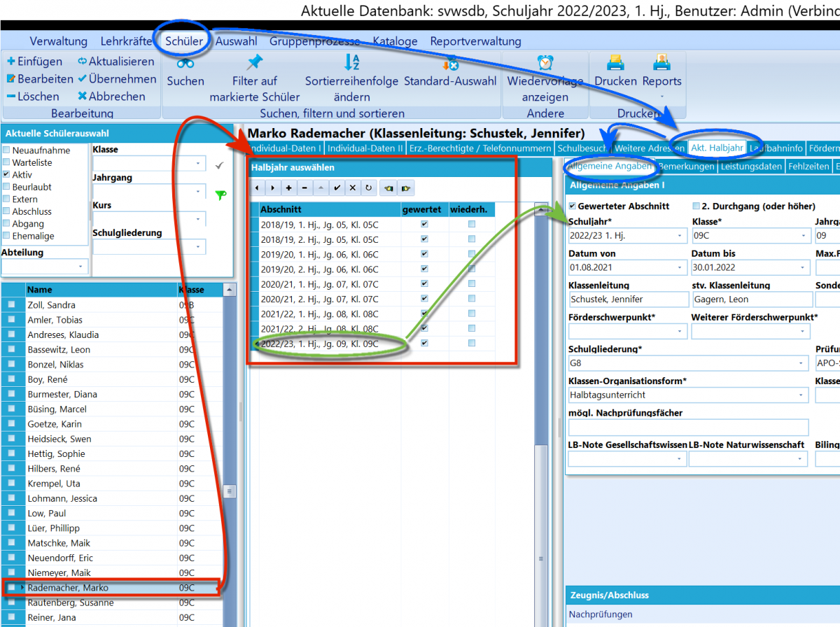Viewport: 840px width, 627px height.
Task: Enable the Neuaufnahme status checkbox
Action: pyautogui.click(x=6, y=150)
